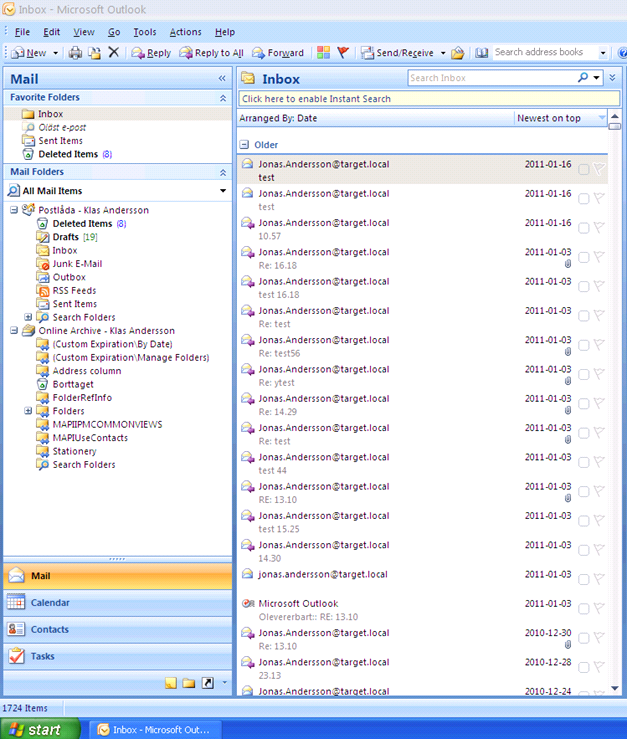Click the Start button on taskbar

[x=40, y=730]
